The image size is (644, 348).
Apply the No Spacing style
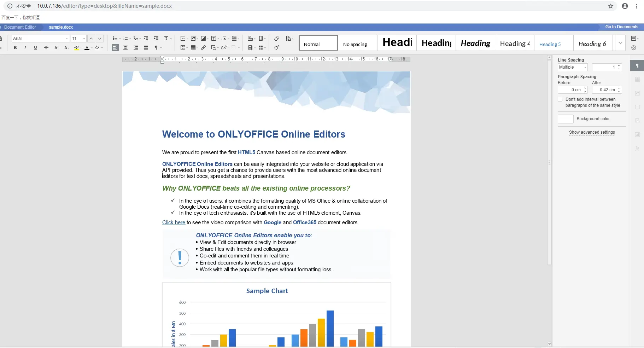pos(358,43)
